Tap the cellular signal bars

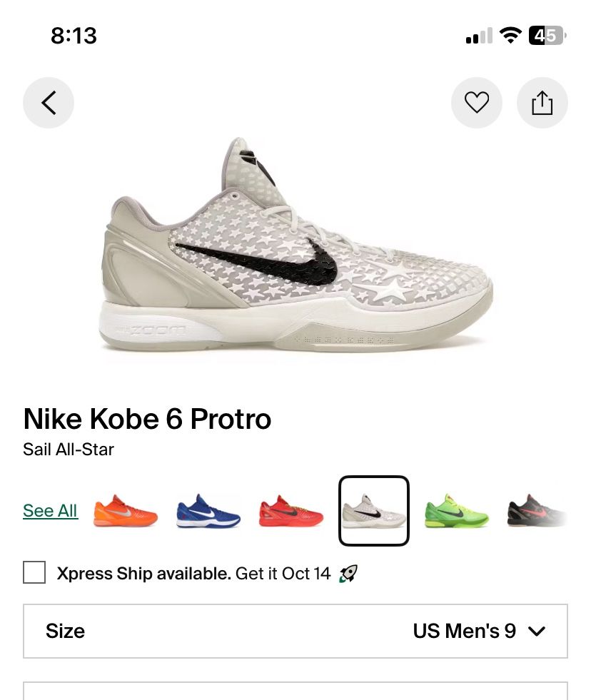pyautogui.click(x=479, y=36)
